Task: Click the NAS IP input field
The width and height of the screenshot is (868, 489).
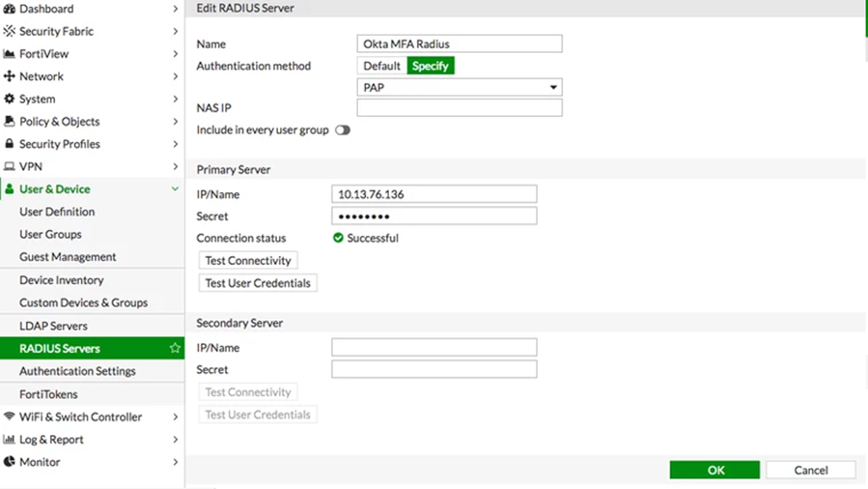Action: point(460,108)
